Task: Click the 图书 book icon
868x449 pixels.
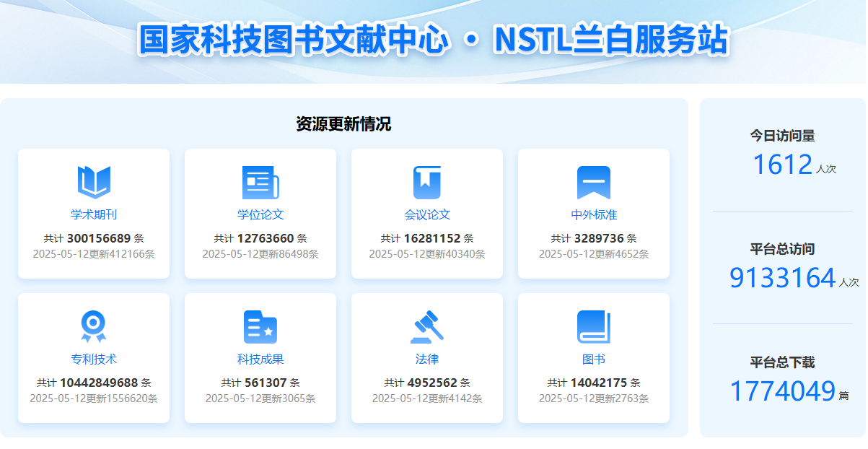Action: [594, 326]
